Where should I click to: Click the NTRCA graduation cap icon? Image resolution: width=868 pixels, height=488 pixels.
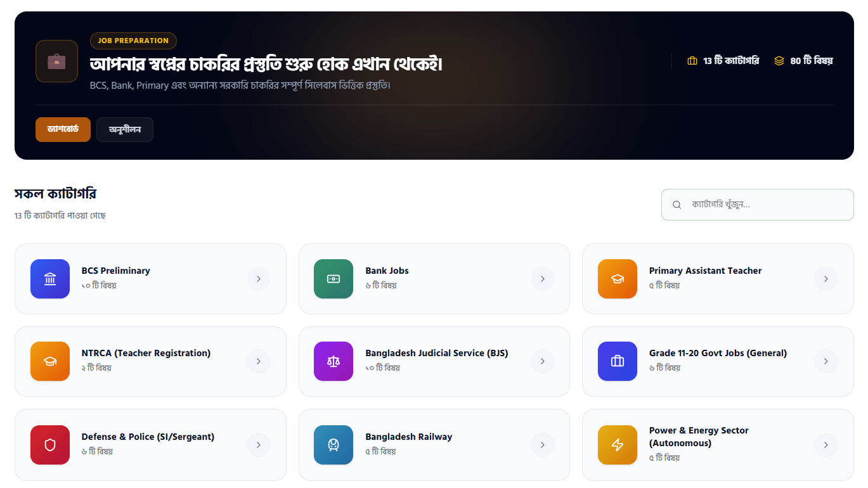(x=50, y=361)
